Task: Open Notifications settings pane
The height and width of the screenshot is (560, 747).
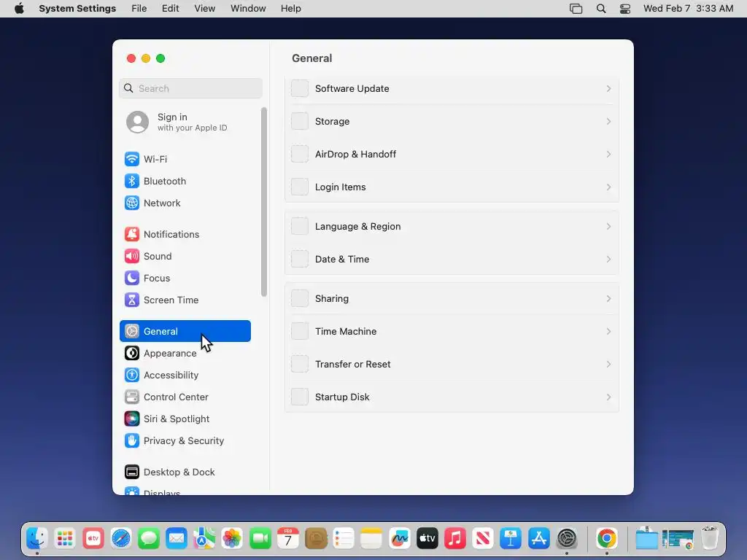Action: (x=185, y=234)
